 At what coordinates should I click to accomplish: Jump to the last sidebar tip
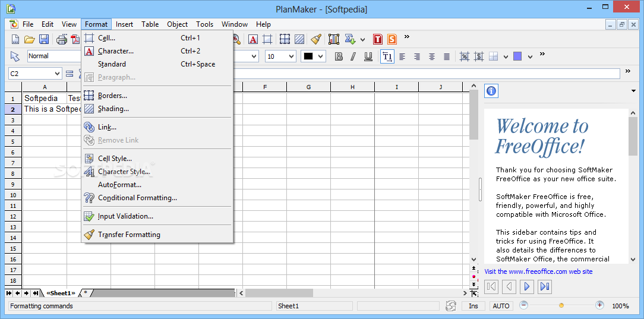[x=545, y=286]
